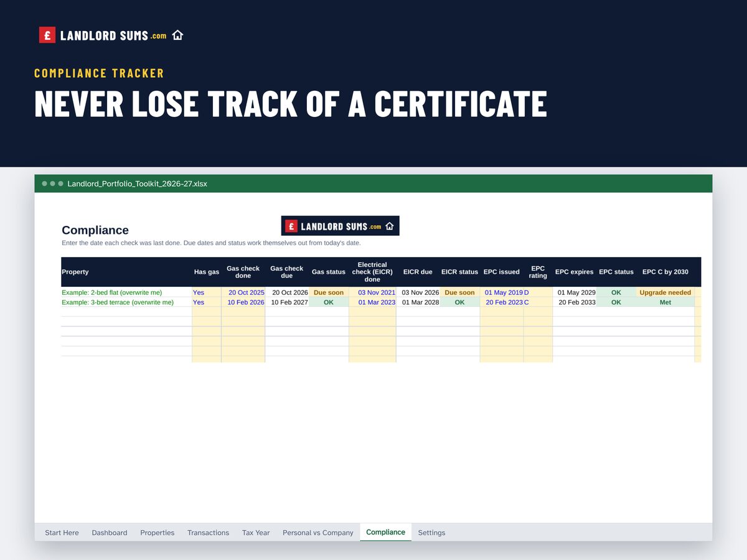Edit EPC issued 20 Feb 2023 cell
Screen dimensions: 747x560
[502, 302]
